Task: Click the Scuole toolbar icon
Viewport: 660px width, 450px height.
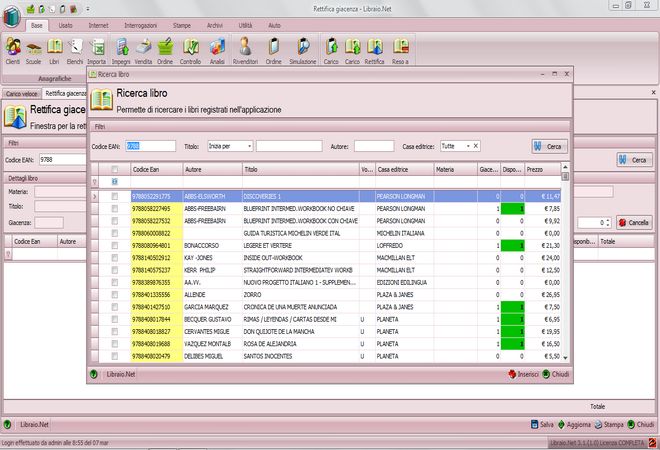Action: (34, 47)
